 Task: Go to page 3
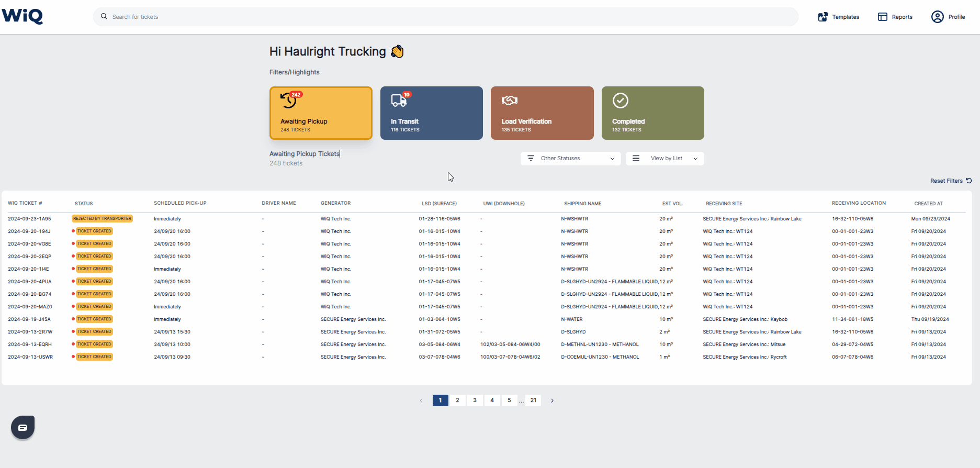[475, 400]
